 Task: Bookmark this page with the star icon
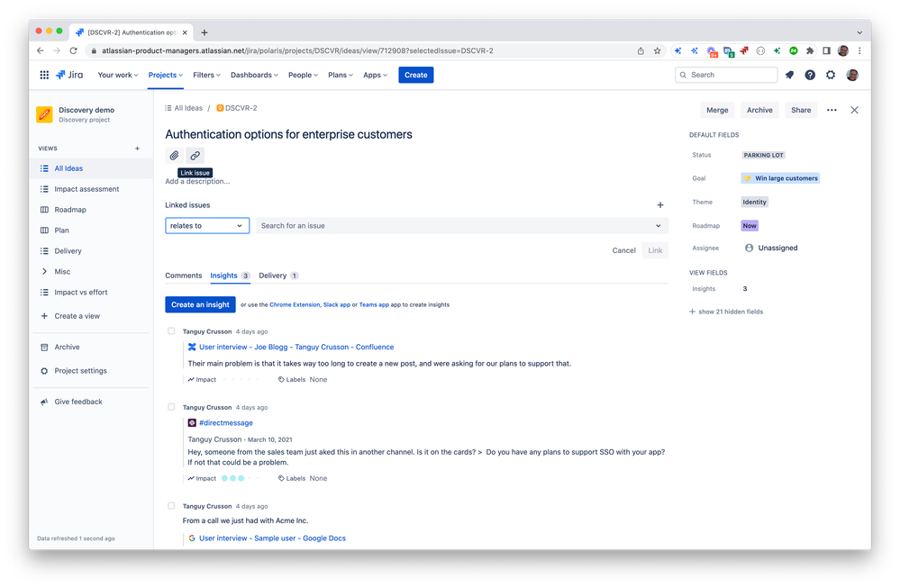click(657, 50)
